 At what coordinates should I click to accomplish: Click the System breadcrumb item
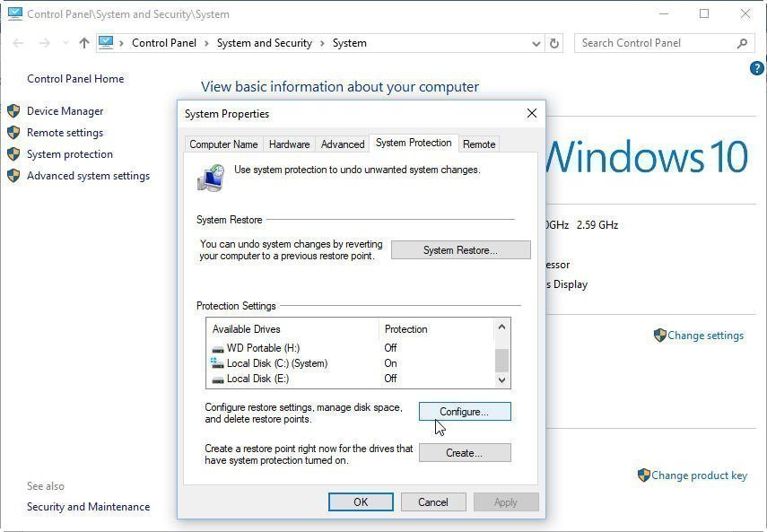349,43
